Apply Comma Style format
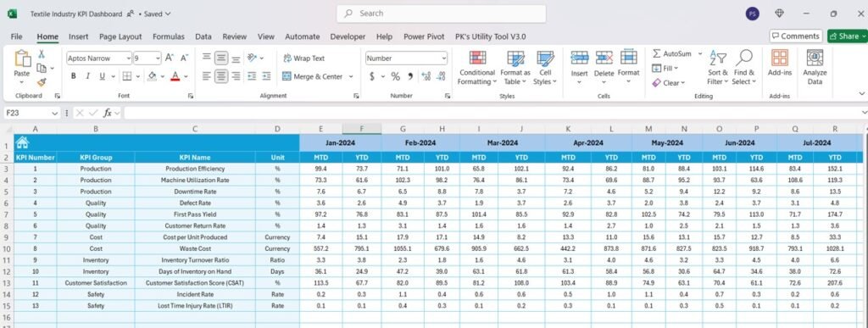This screenshot has height=328, width=868. [x=411, y=76]
